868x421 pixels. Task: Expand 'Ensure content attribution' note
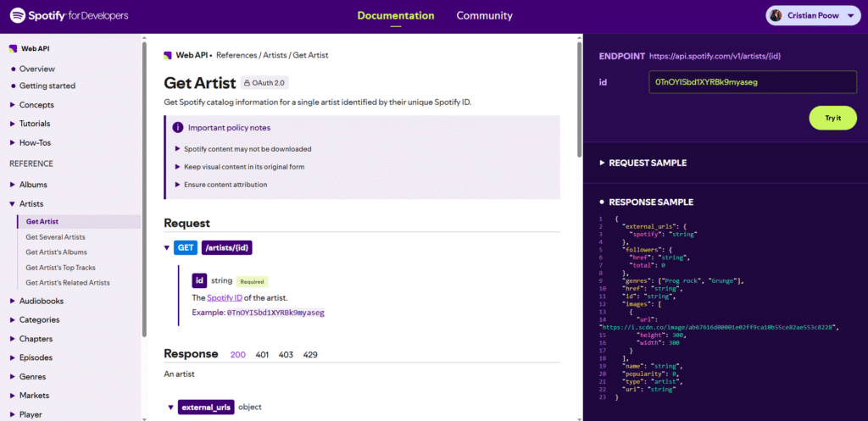(x=221, y=185)
